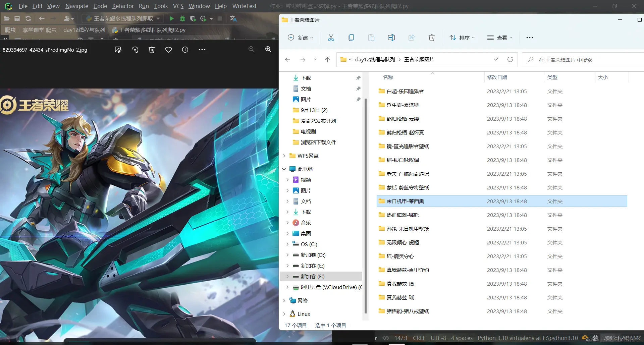Viewport: 644px width, 345px height.
Task: Select the 白起-乐园追猎者 folder
Action: (x=502, y=91)
